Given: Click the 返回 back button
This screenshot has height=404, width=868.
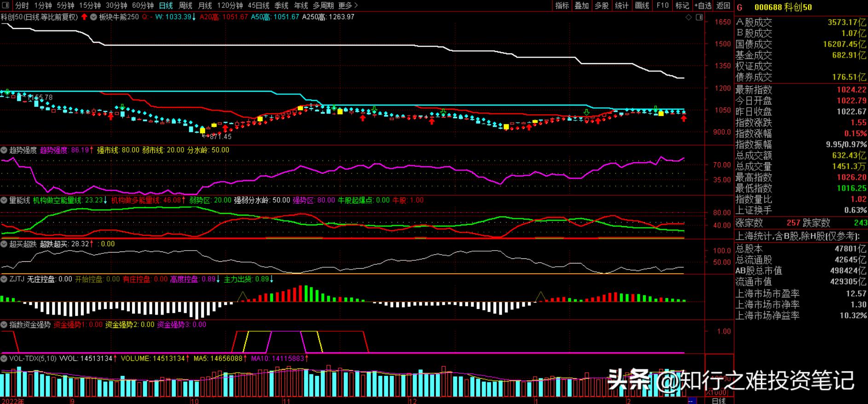Looking at the screenshot, I should [723, 6].
